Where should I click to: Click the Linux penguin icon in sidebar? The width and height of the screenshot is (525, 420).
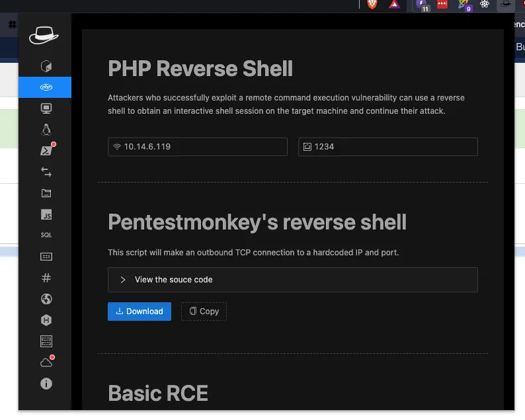point(46,130)
